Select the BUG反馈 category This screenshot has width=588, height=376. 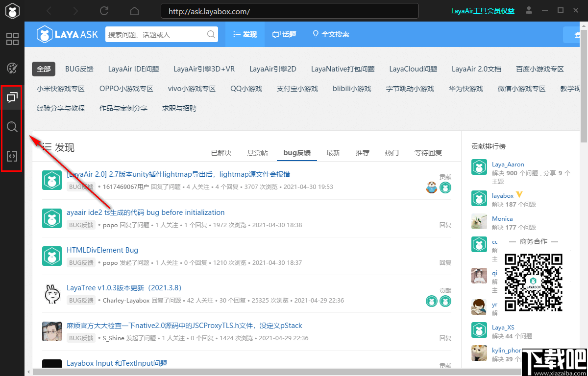point(79,69)
